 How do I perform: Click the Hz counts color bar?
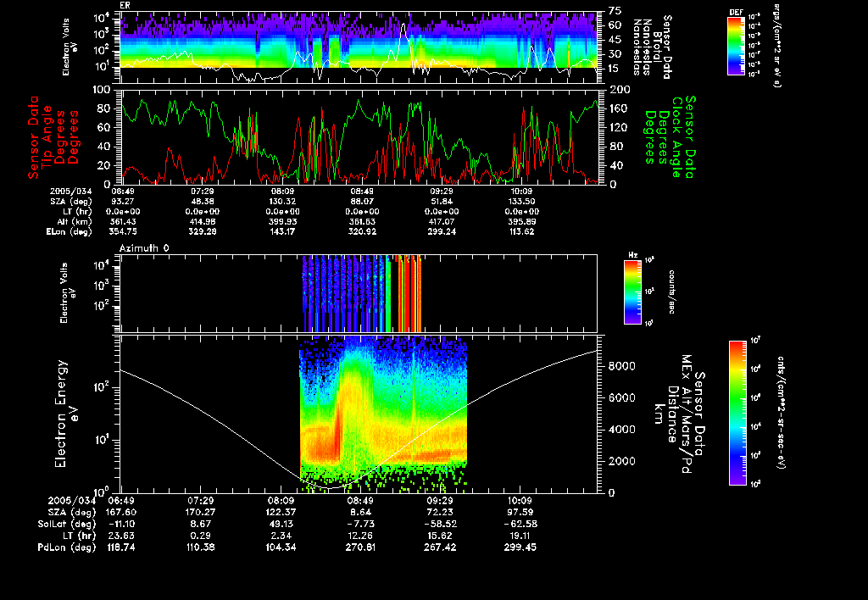[x=632, y=292]
